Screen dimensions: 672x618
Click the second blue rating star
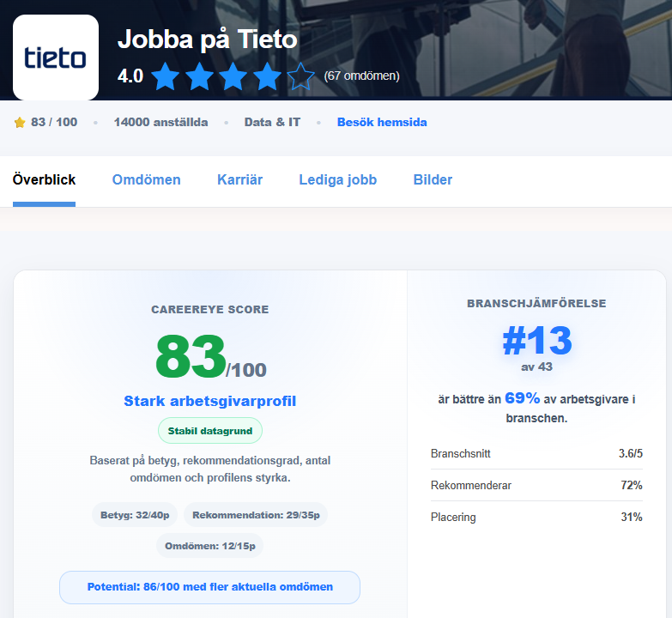tap(199, 76)
